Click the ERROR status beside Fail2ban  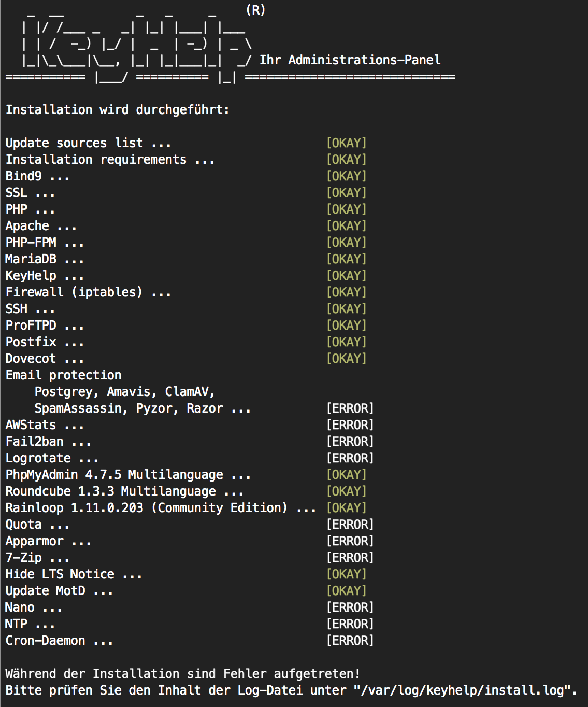(x=350, y=442)
